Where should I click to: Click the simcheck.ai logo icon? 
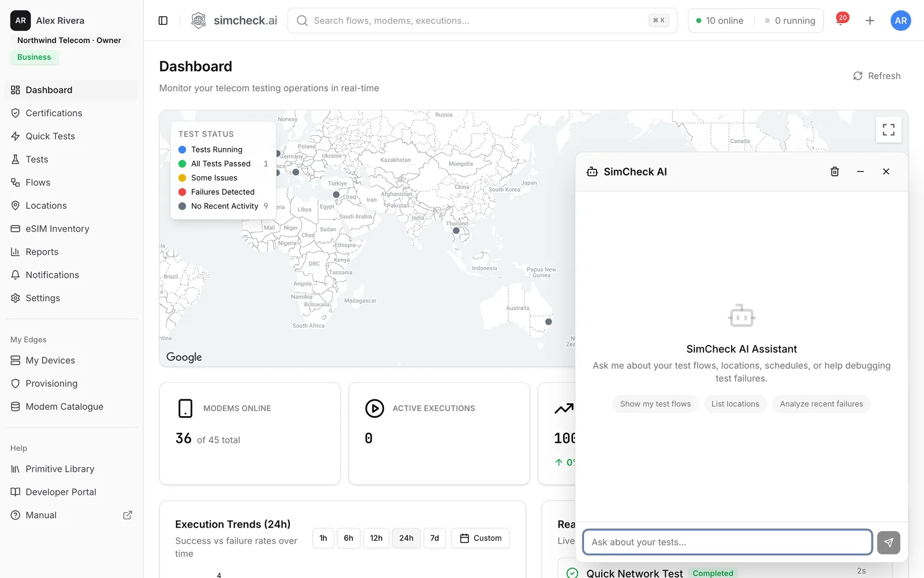click(x=199, y=21)
